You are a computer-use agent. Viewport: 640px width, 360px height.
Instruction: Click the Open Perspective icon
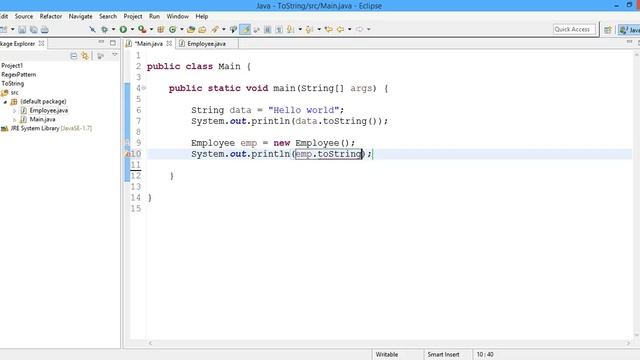pyautogui.click(x=608, y=30)
